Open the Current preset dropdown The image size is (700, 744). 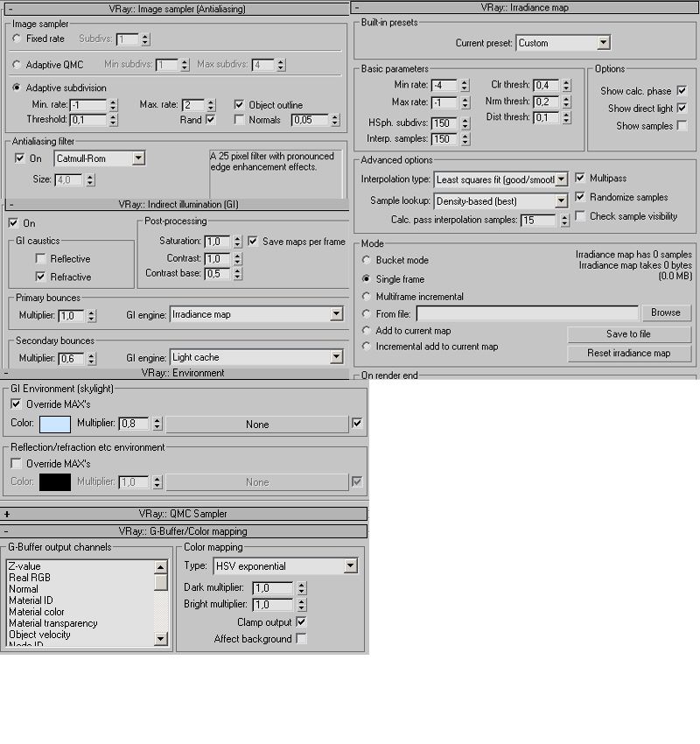[563, 43]
